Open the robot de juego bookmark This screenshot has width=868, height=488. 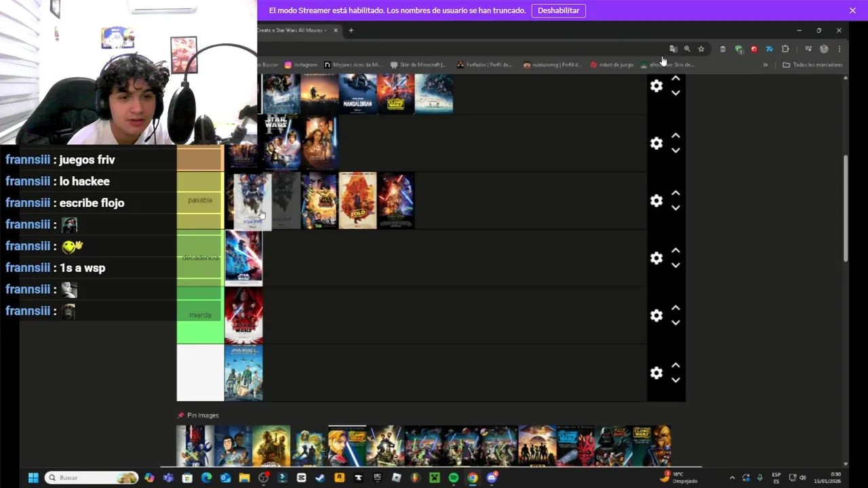(612, 65)
